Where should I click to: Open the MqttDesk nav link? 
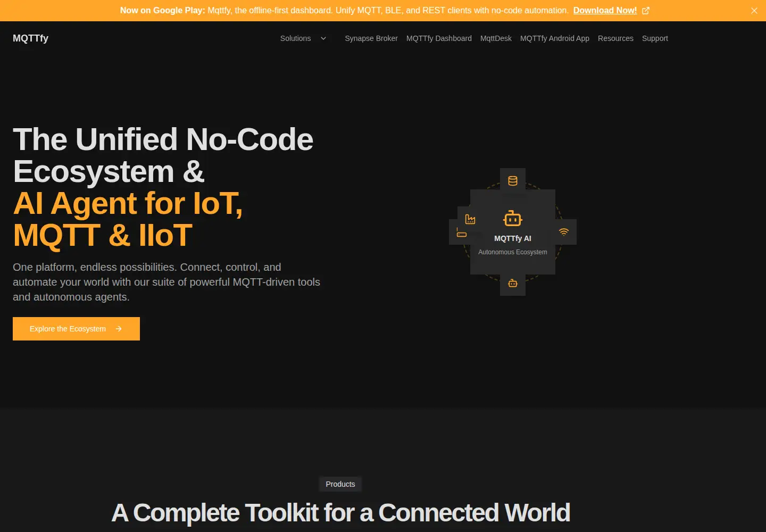[x=496, y=38]
